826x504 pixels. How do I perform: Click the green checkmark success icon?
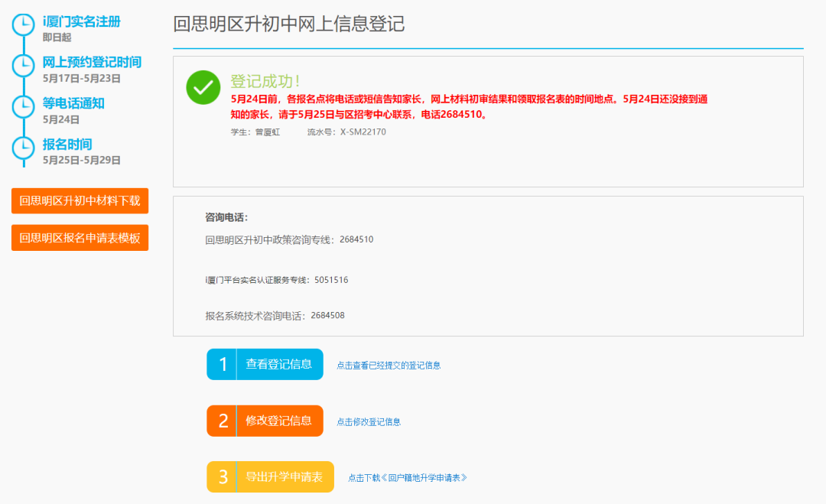[203, 87]
